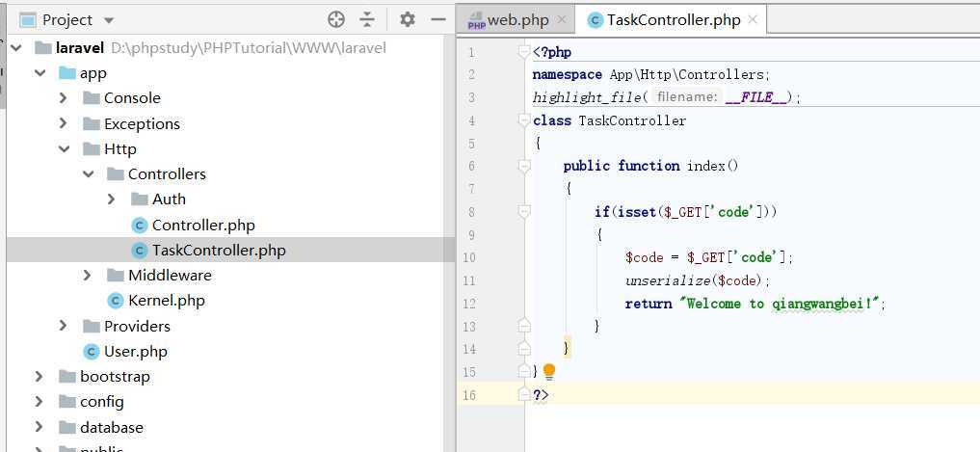This screenshot has width=980, height=452.
Task: Click the yellow intention lightbulb icon
Action: pos(548,372)
